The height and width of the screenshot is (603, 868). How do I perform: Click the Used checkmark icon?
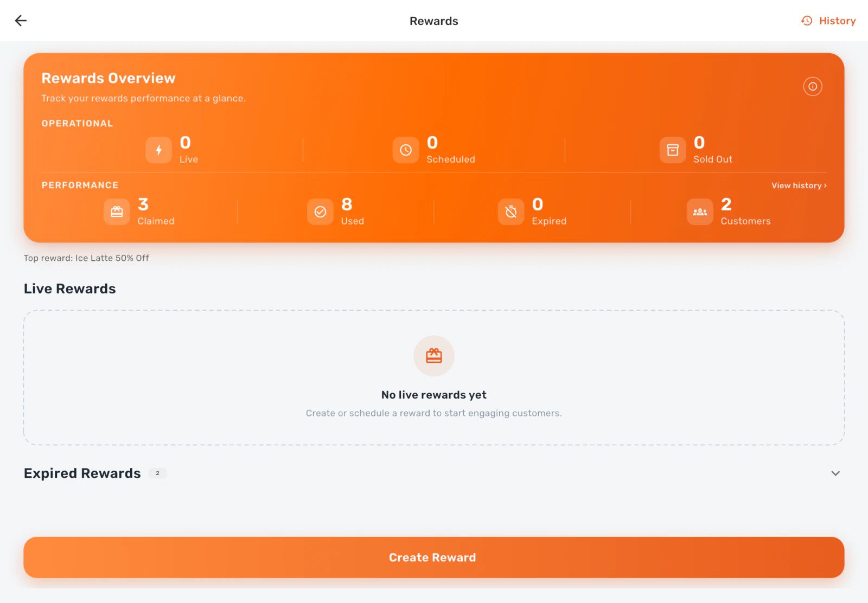[320, 211]
